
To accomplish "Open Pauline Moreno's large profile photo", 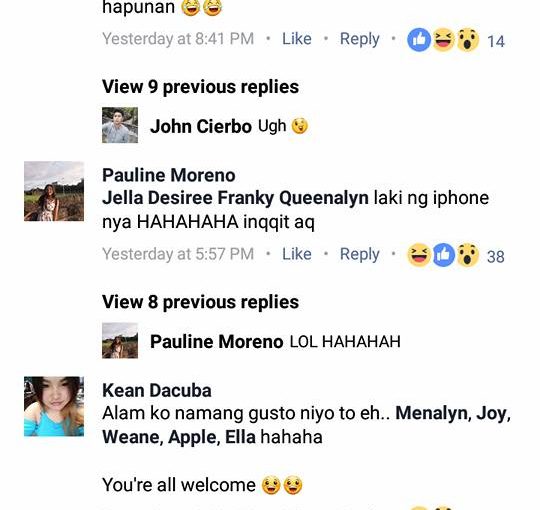I will point(54,191).
